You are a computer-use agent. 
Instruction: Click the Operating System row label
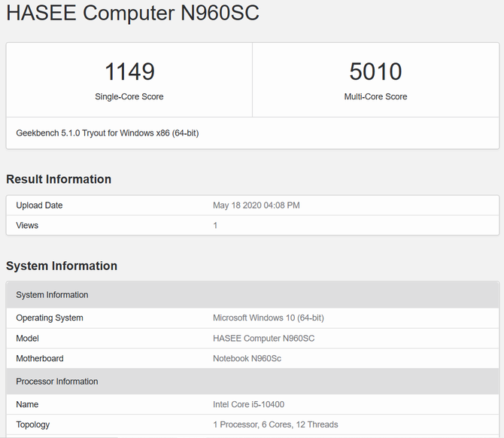click(50, 318)
